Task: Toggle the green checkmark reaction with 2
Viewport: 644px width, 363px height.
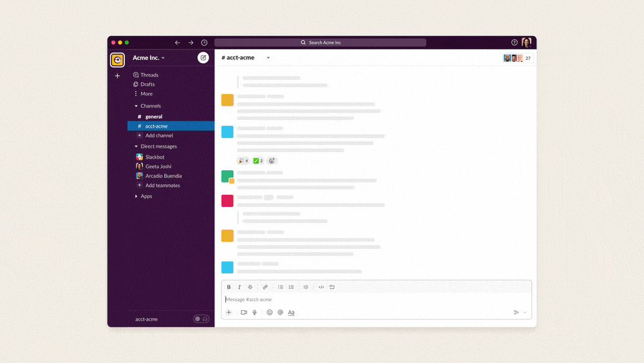Action: (258, 161)
